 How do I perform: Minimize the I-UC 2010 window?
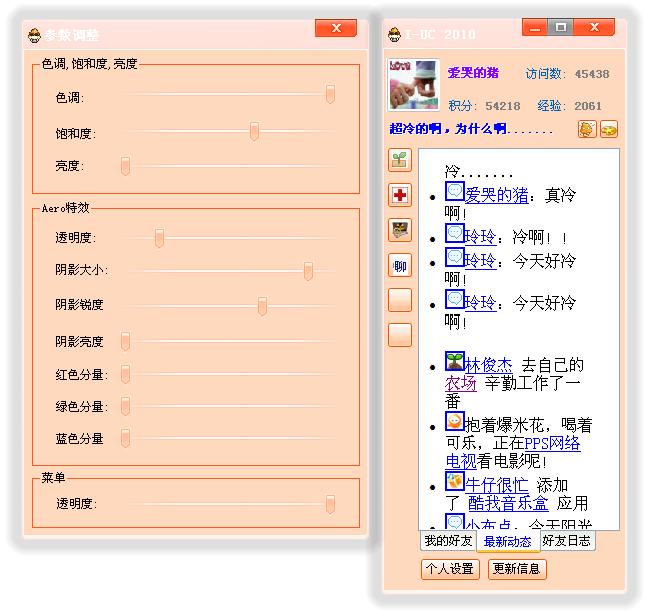535,28
